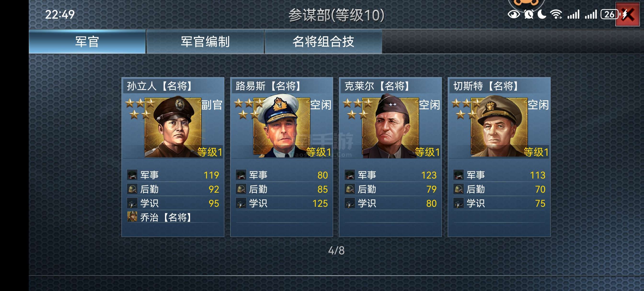Click 空闲 status label on 切斯特 card
644x291 pixels.
click(x=538, y=105)
